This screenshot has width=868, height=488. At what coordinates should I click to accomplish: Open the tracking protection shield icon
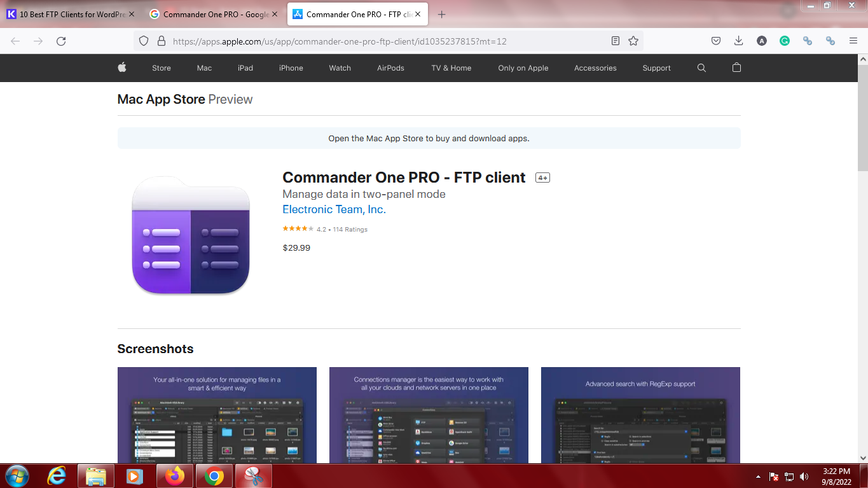144,41
